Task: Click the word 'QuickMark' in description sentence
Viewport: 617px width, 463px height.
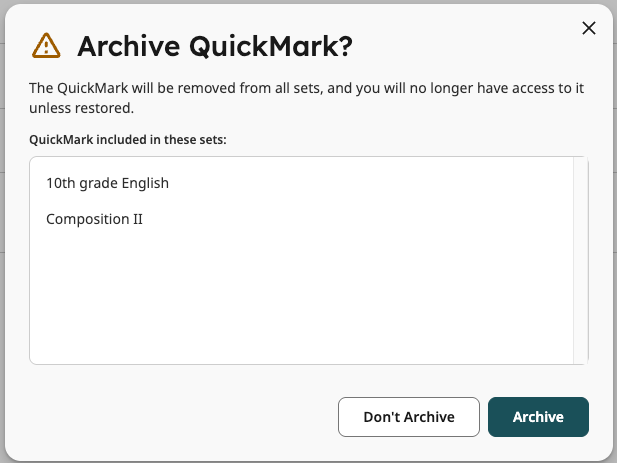Action: pyautogui.click(x=92, y=88)
